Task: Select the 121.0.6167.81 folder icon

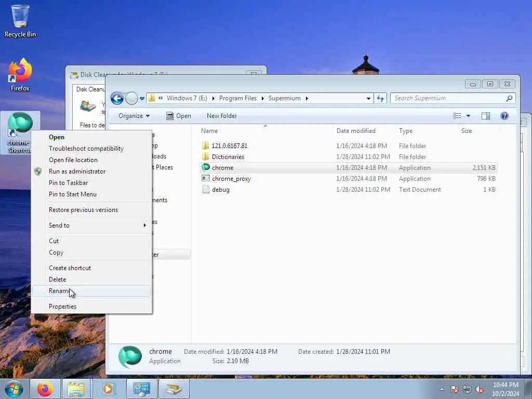Action: pyautogui.click(x=205, y=146)
